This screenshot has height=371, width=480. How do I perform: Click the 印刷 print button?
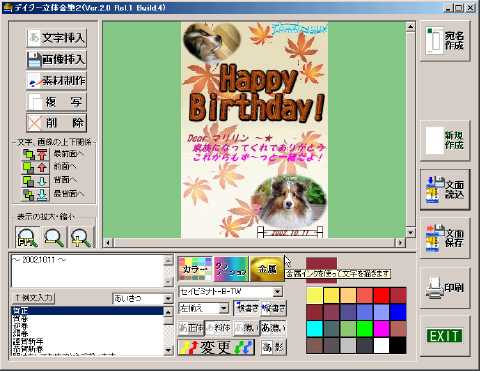coord(445,288)
